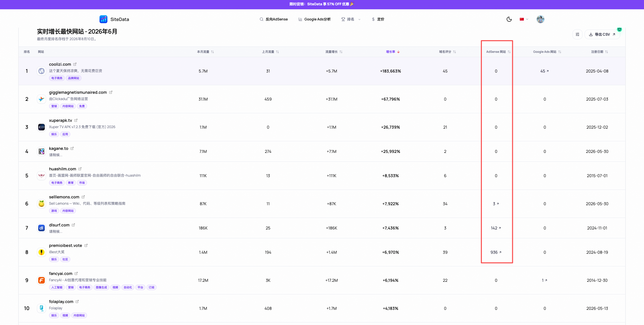
Task: Open gigglemagnetismunaired.com external link icon
Action: coord(111,92)
